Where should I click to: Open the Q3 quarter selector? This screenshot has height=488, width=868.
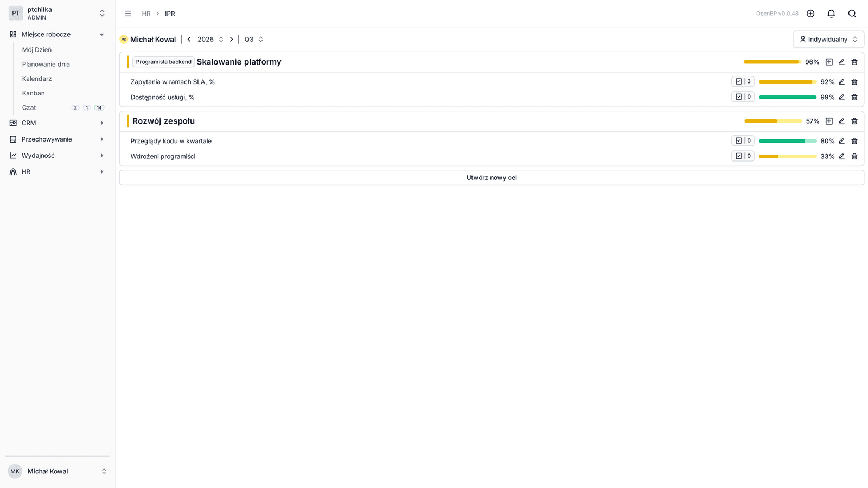253,39
